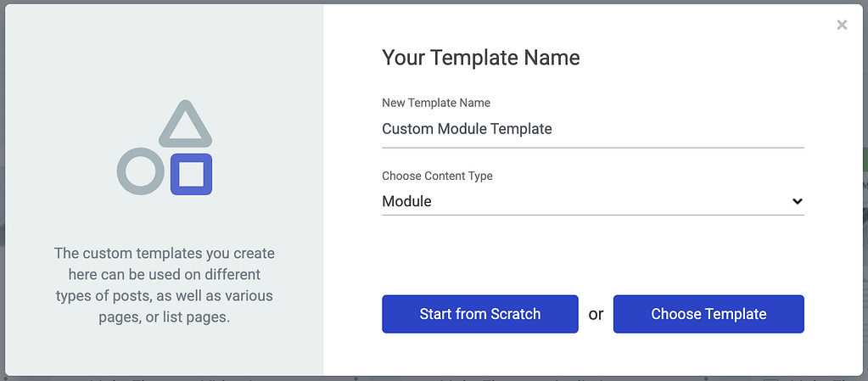Click the "or" text between buttons
The width and height of the screenshot is (868, 381).
[x=596, y=314]
